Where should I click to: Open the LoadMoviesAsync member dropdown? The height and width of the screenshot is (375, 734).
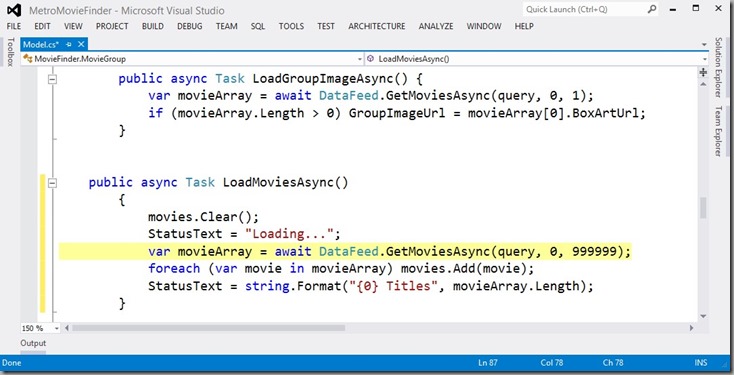(x=704, y=59)
